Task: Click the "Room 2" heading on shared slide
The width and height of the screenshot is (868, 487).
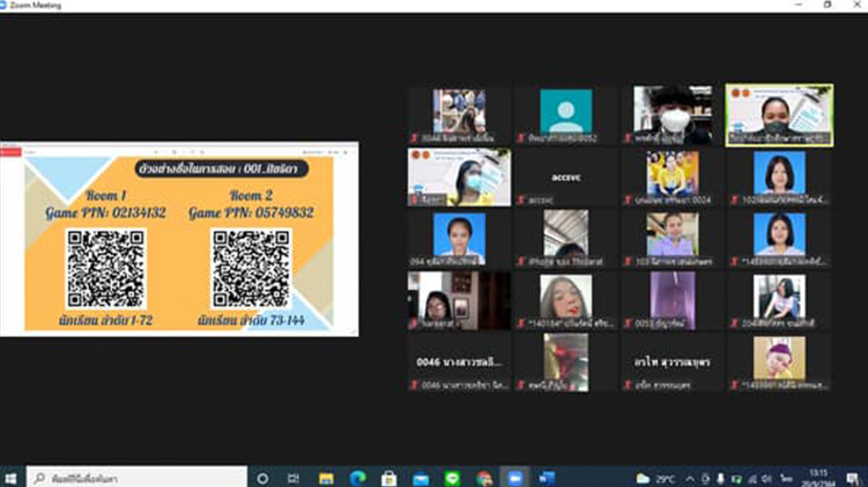Action: coord(251,196)
